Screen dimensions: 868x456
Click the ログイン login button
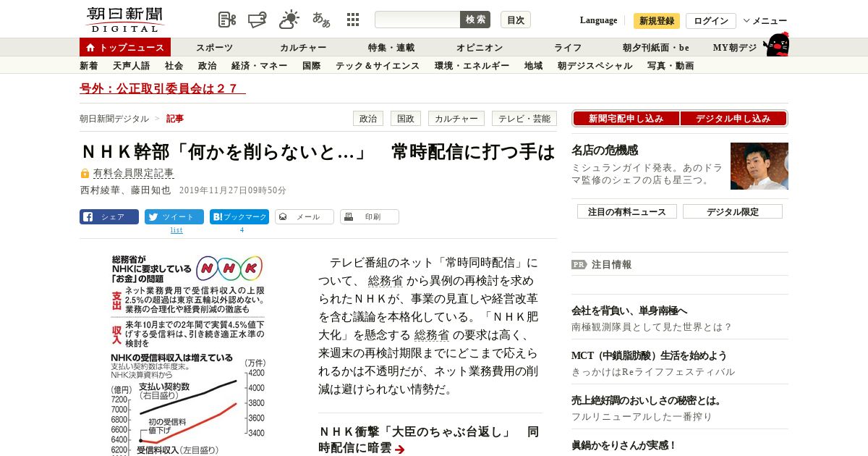point(711,20)
